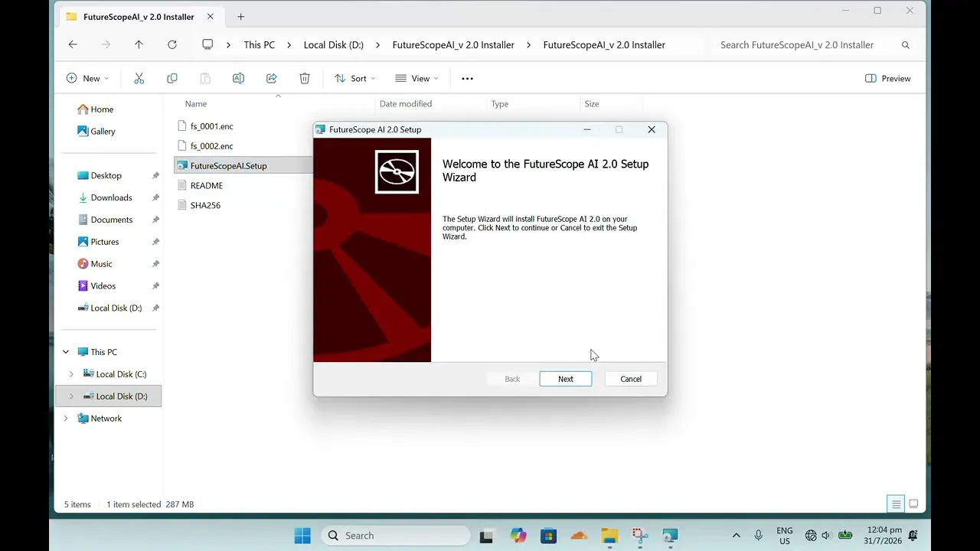Viewport: 980px width, 551px height.
Task: Close the FutureScopeAI_v 2.0 Installer tab
Action: [x=210, y=16]
